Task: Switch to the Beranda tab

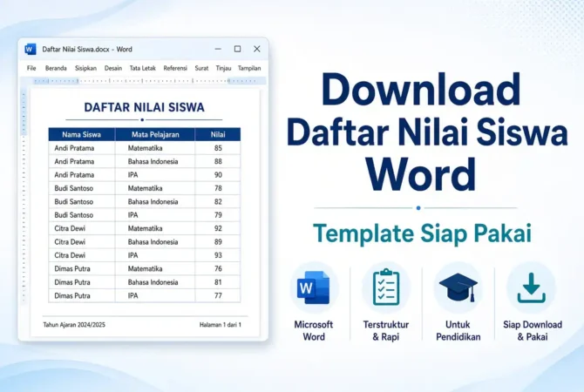Action: pos(56,68)
